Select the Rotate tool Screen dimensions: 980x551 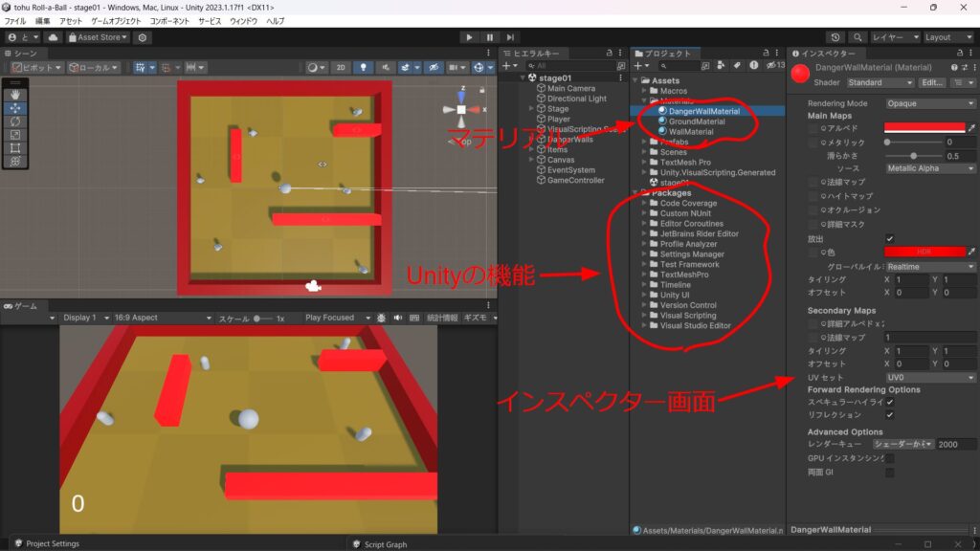click(x=15, y=121)
